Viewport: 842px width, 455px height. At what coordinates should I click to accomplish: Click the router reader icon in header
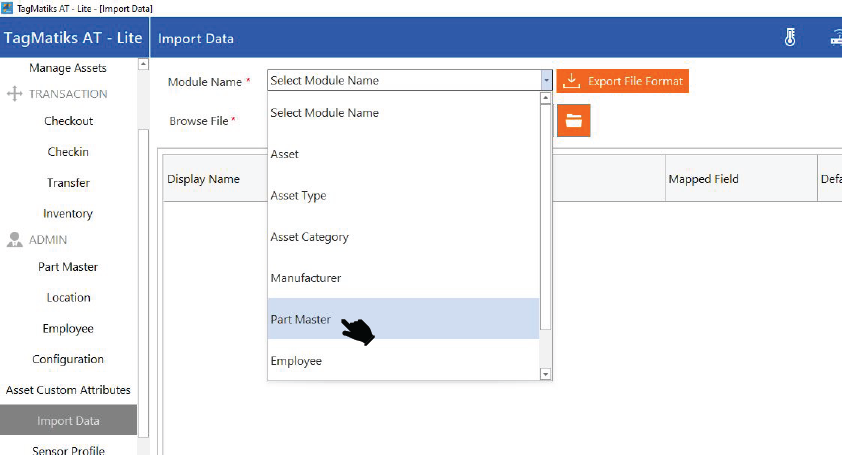click(x=834, y=38)
